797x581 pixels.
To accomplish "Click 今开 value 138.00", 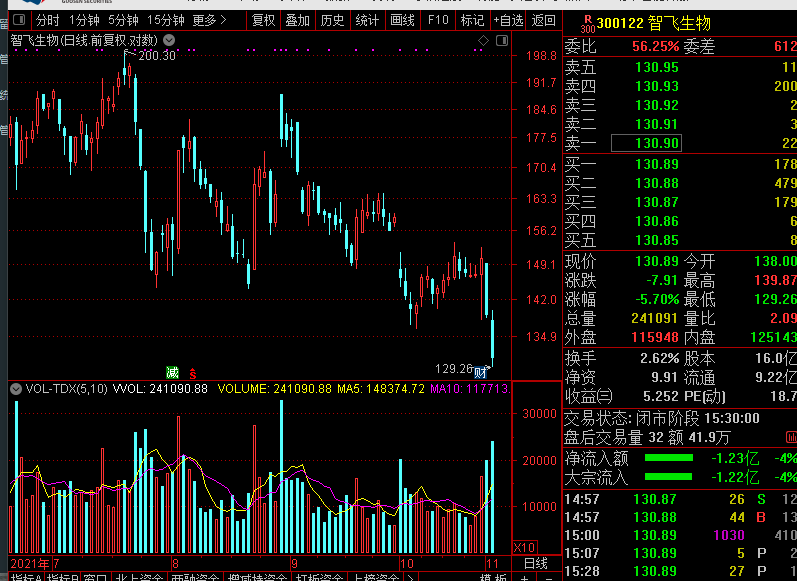I will 775,262.
